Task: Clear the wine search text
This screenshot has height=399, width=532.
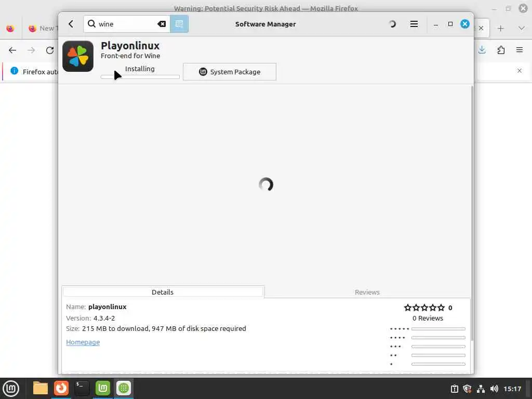Action: point(162,24)
